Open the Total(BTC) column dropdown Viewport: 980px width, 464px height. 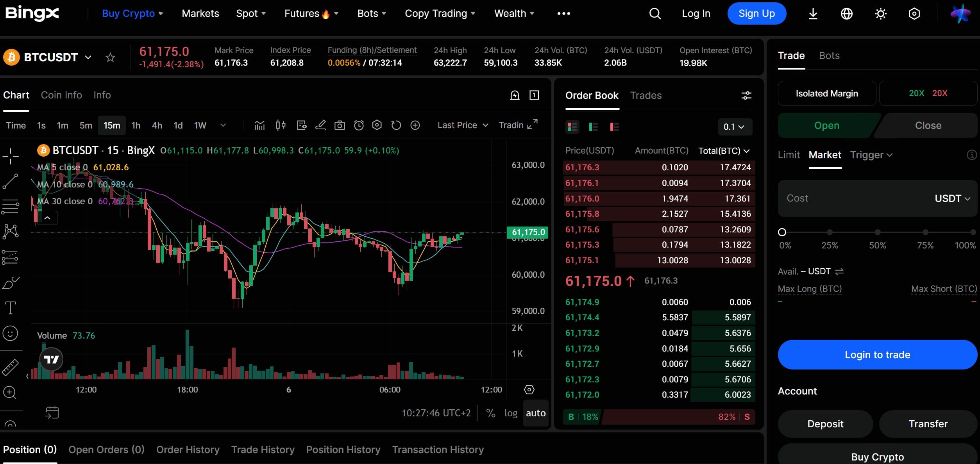(x=724, y=151)
